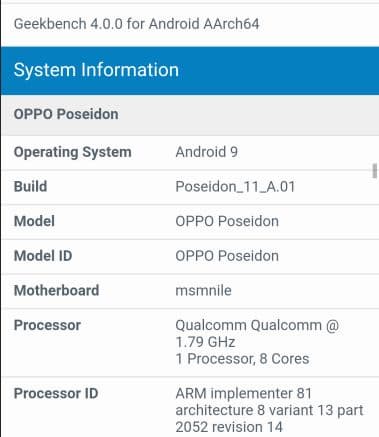Click the Model ID value OPPO Poseidon

(227, 256)
